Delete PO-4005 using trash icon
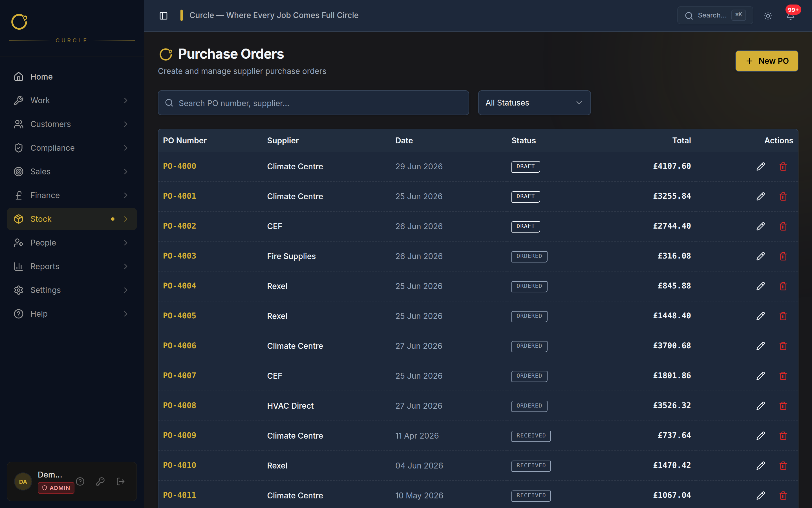 point(783,316)
